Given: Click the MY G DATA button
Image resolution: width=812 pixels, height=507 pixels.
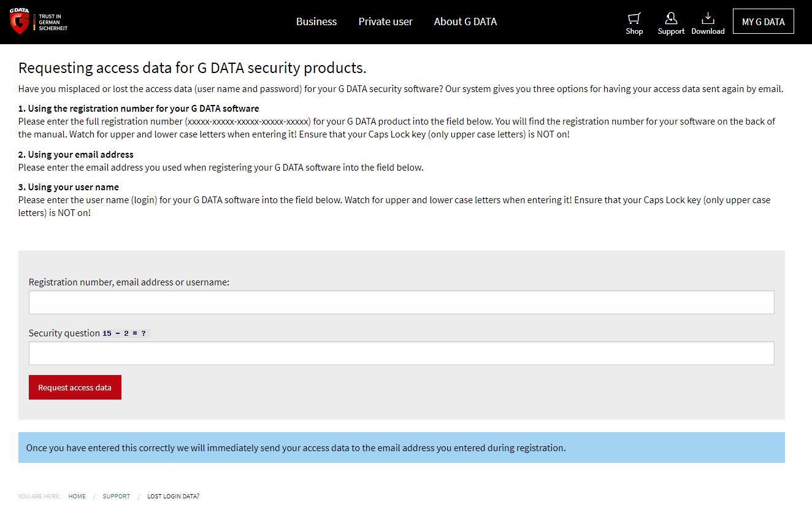Looking at the screenshot, I should pos(764,21).
